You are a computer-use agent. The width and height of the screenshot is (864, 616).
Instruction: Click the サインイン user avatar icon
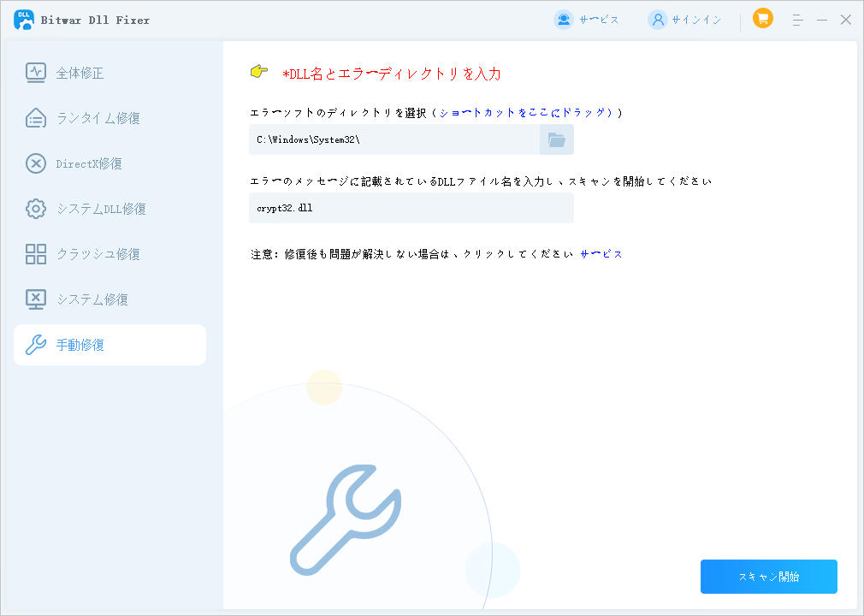(x=657, y=20)
